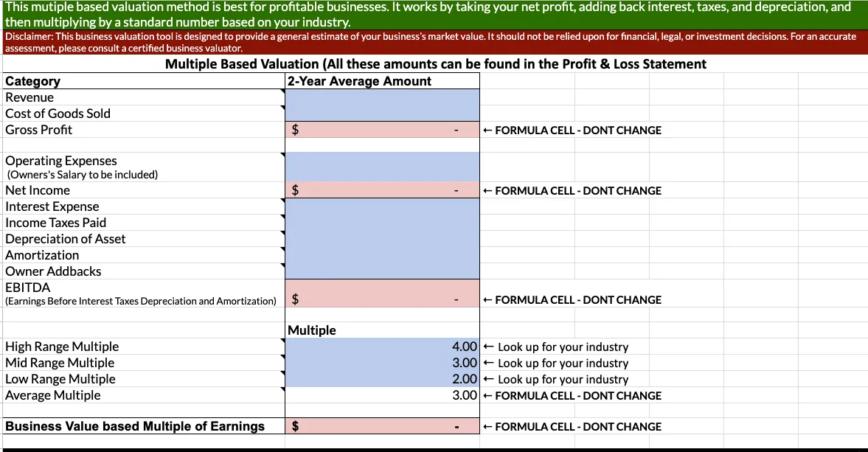868x452 pixels.
Task: Click the Income Taxes Paid amount cell
Action: click(x=382, y=223)
